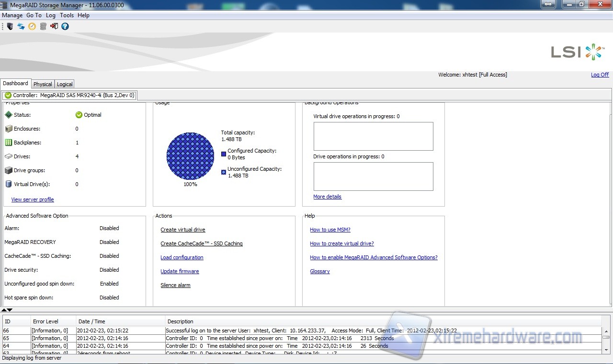Image resolution: width=613 pixels, height=364 pixels.
Task: Open the Tools menu
Action: [67, 15]
